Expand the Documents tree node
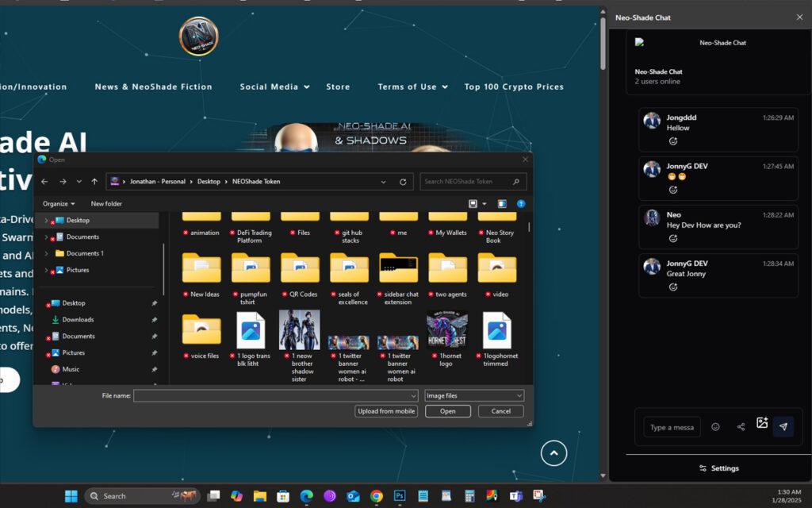The height and width of the screenshot is (508, 812). (45, 237)
